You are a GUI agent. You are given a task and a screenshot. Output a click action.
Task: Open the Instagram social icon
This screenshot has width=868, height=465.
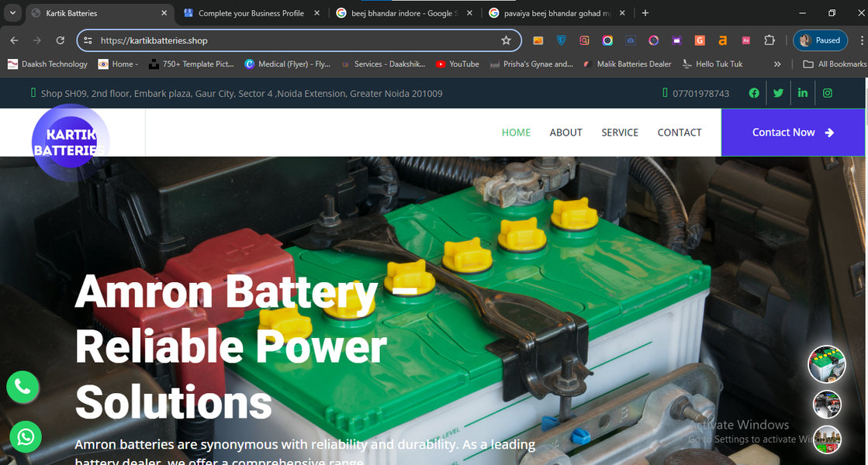(x=827, y=93)
